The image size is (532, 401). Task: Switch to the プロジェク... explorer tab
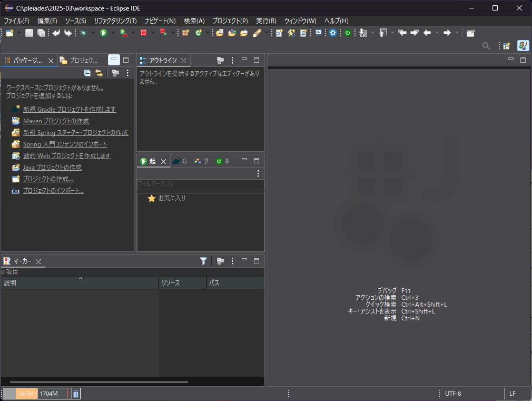[79, 61]
